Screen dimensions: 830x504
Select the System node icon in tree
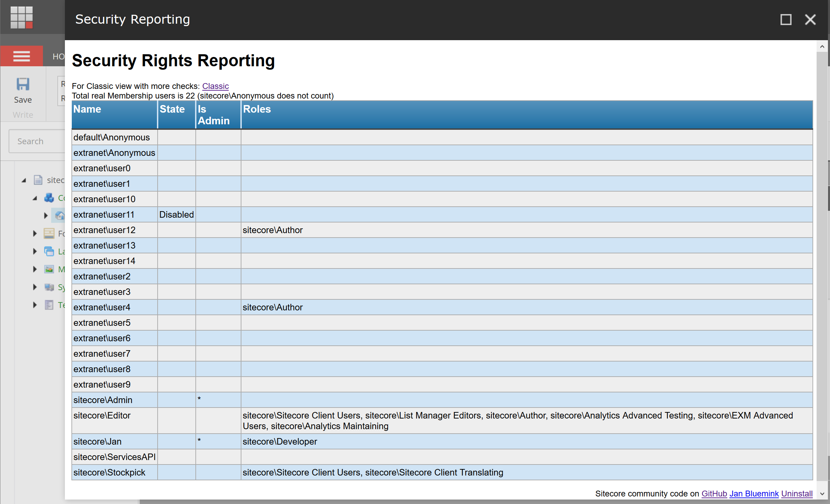click(x=49, y=287)
